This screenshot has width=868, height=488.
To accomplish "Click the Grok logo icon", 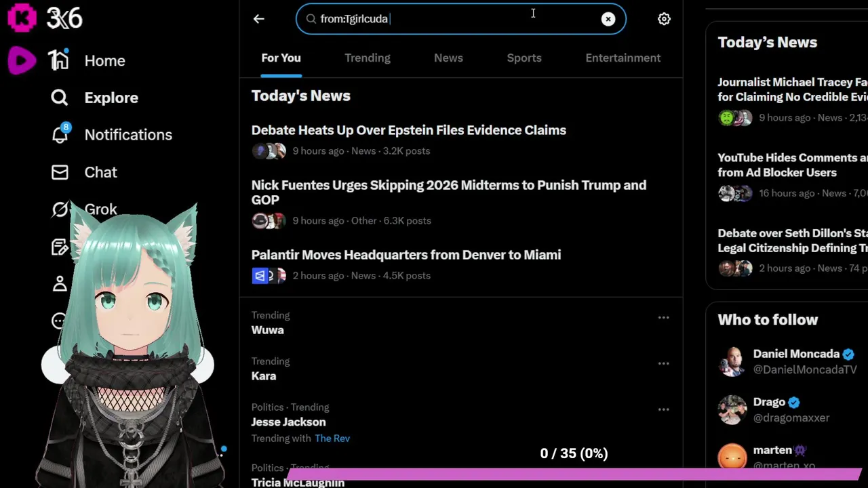I will click(60, 209).
